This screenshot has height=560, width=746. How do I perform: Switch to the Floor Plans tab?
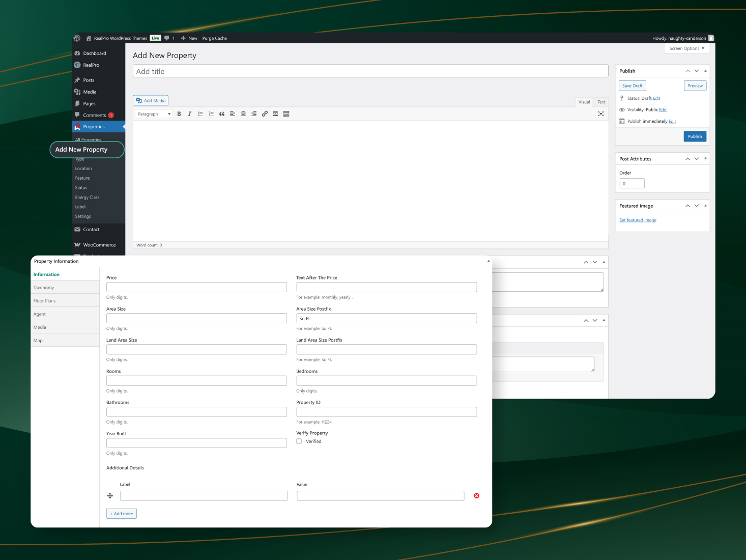click(x=65, y=301)
